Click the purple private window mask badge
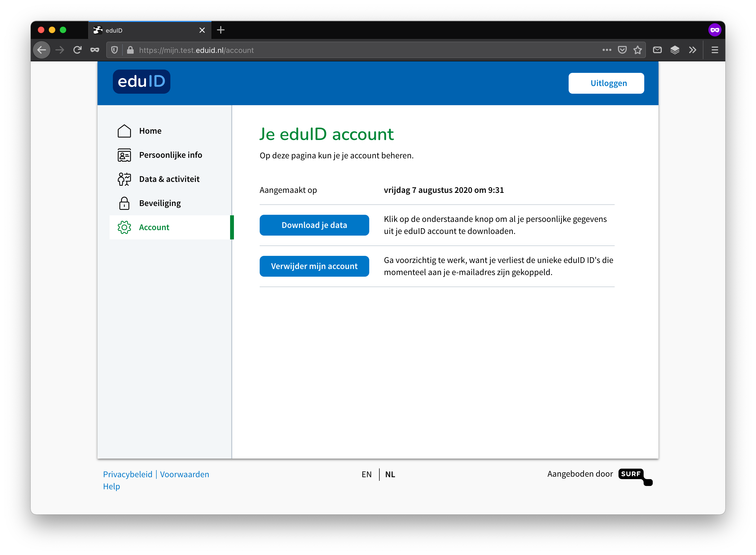This screenshot has height=555, width=756. click(x=715, y=30)
